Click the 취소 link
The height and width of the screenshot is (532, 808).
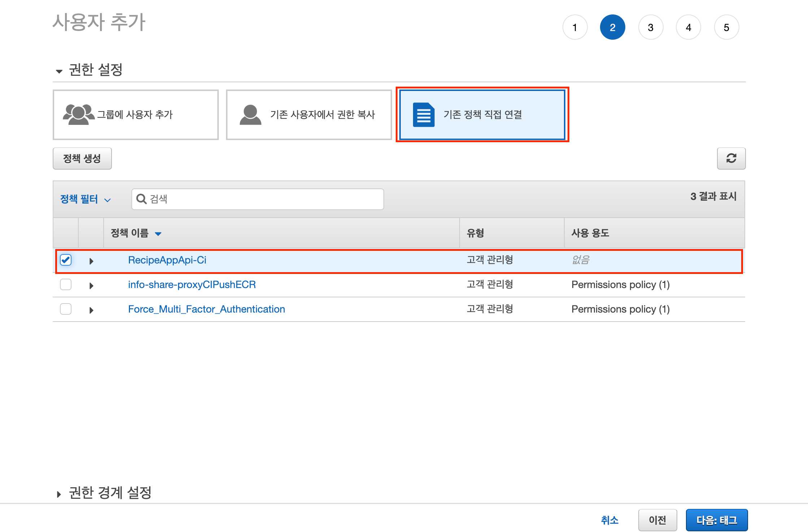pos(610,520)
